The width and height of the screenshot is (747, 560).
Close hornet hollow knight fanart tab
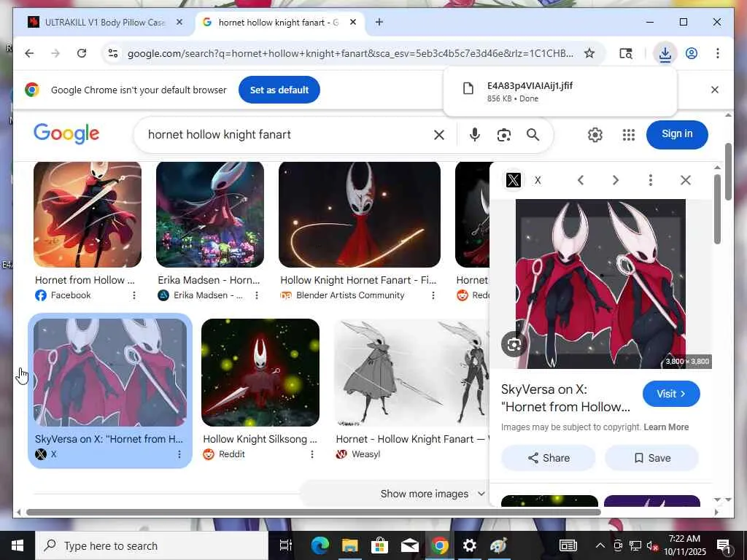tap(352, 22)
